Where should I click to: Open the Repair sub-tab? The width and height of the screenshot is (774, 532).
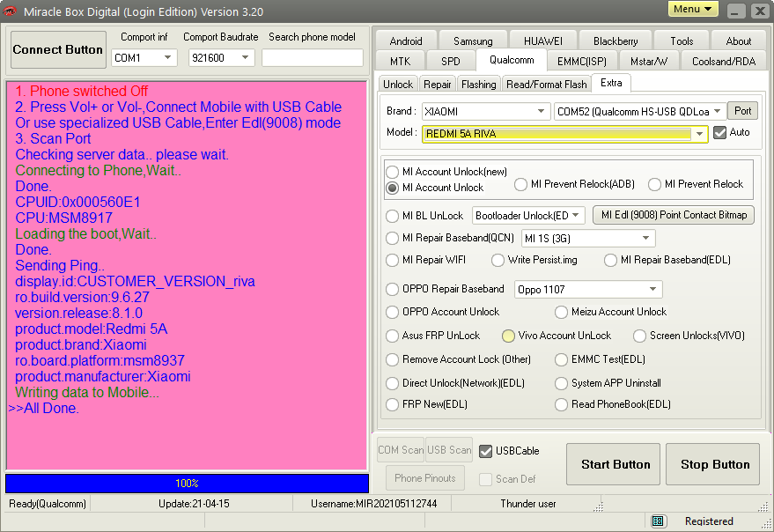[x=438, y=84]
